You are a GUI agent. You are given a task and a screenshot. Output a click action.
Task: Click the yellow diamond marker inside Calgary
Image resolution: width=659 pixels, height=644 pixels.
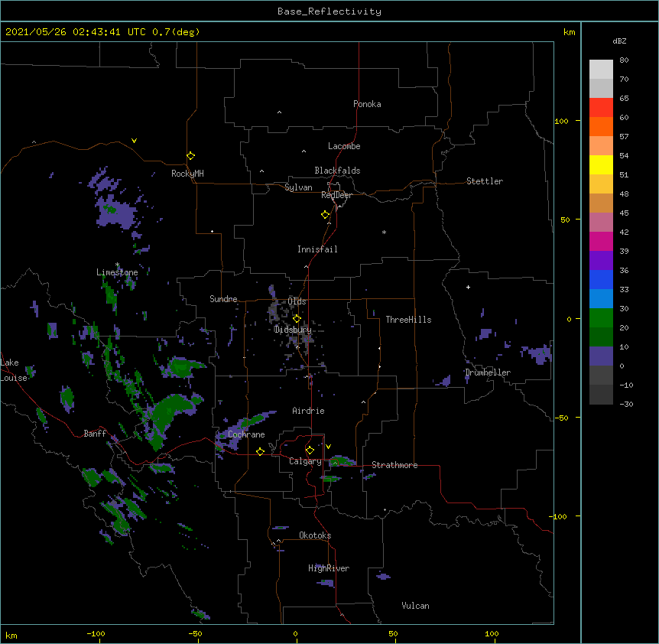coord(310,450)
